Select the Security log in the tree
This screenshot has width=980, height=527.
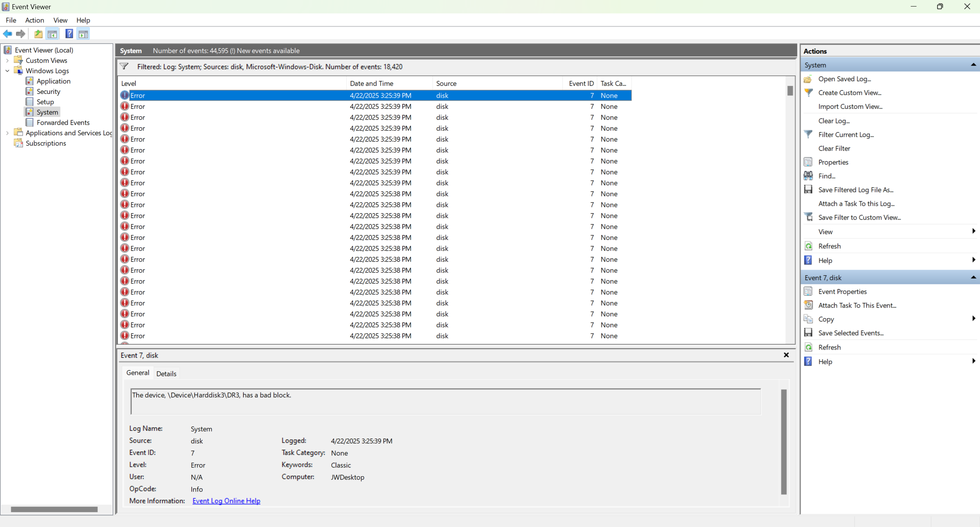pyautogui.click(x=48, y=92)
